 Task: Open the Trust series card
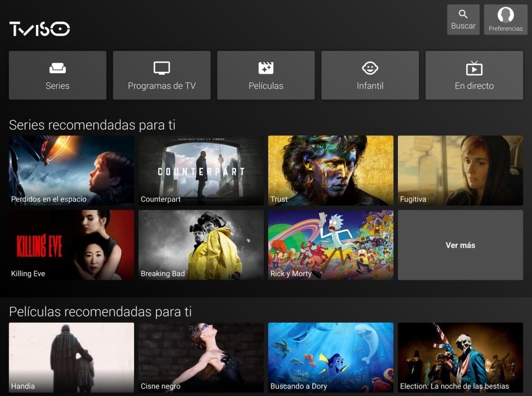click(x=330, y=170)
